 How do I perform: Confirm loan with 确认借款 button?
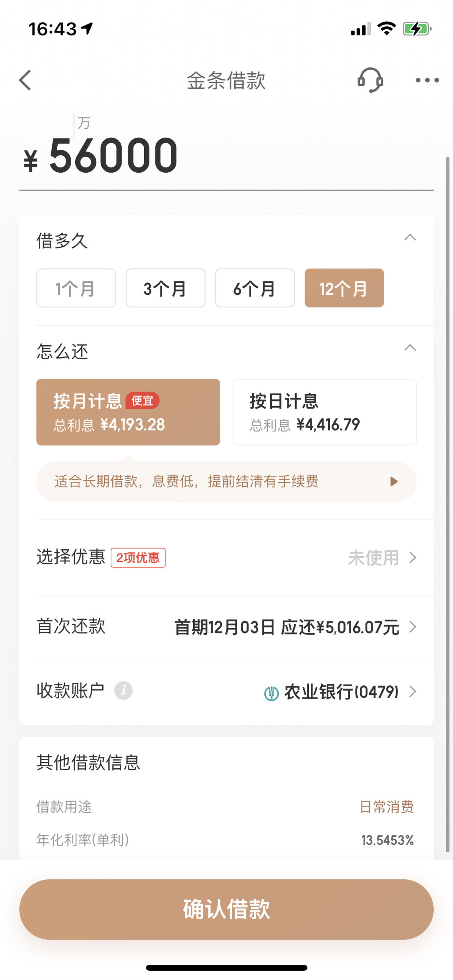[226, 909]
